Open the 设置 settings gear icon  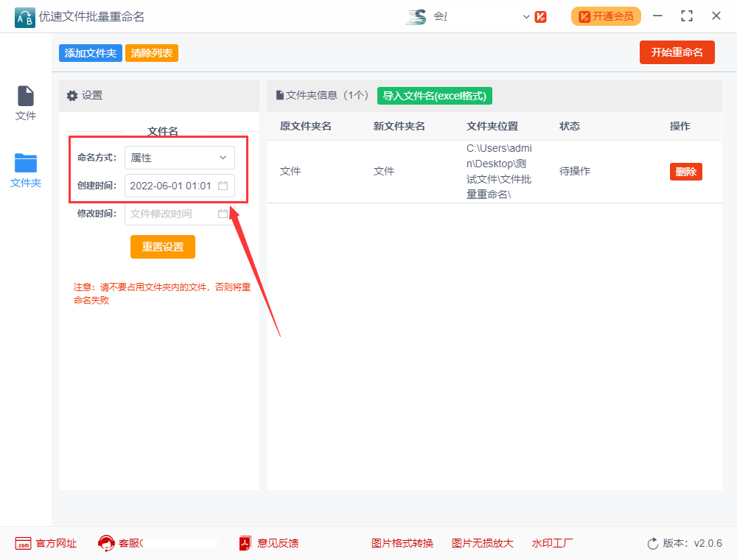71,96
